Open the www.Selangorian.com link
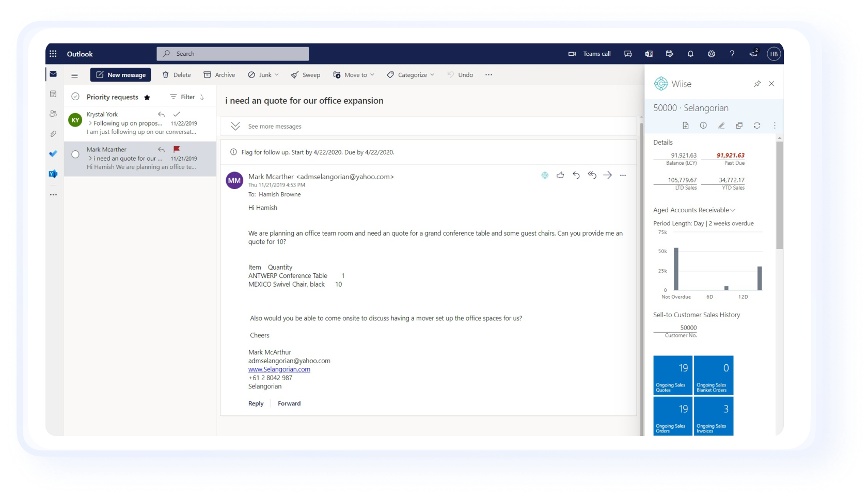This screenshot has height=498, width=868. tap(279, 369)
